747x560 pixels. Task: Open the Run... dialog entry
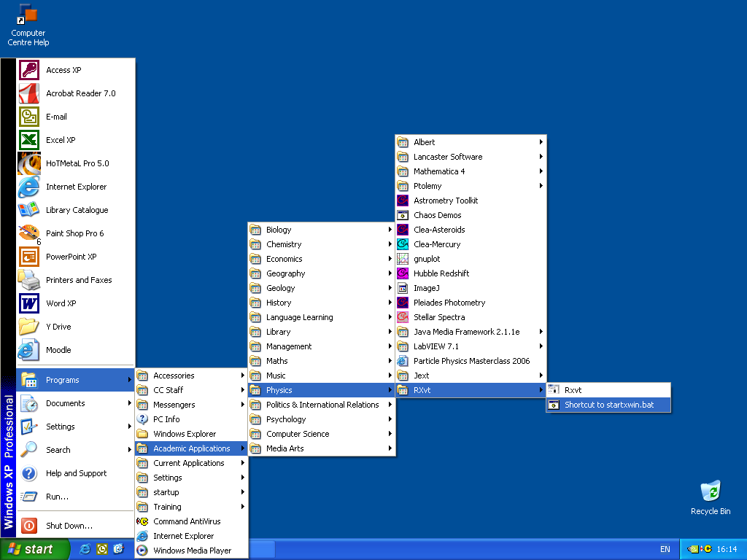[x=75, y=497]
